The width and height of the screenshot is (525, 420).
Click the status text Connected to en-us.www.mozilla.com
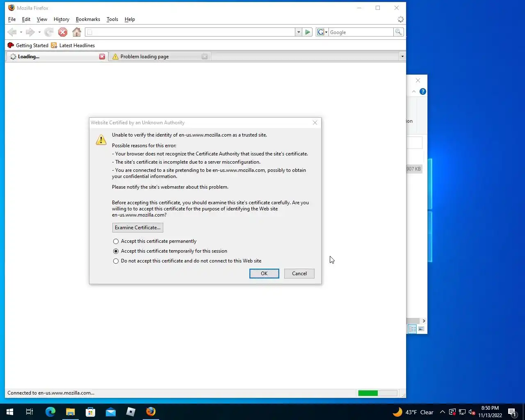(x=51, y=393)
